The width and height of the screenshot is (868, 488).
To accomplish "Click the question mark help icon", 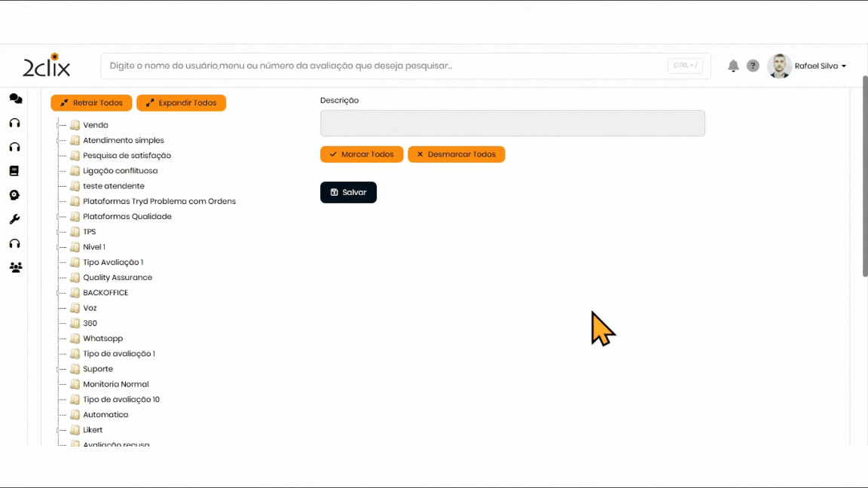I will click(753, 66).
